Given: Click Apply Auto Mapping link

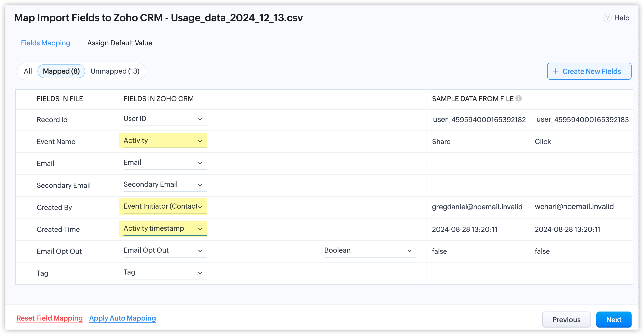Looking at the screenshot, I should (122, 318).
